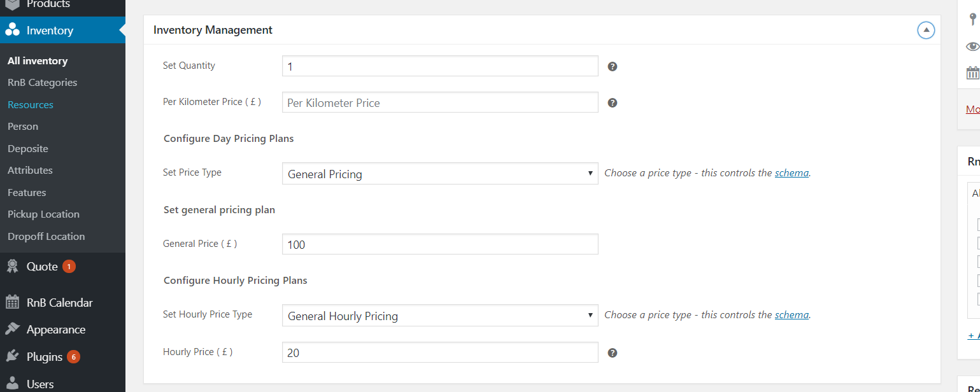Click the Users person icon
The height and width of the screenshot is (392, 980).
point(13,384)
